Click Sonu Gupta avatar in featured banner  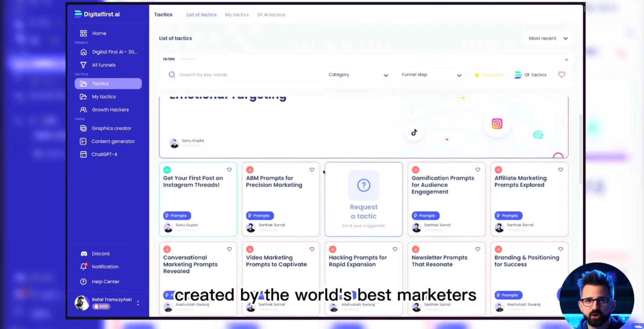coord(174,143)
